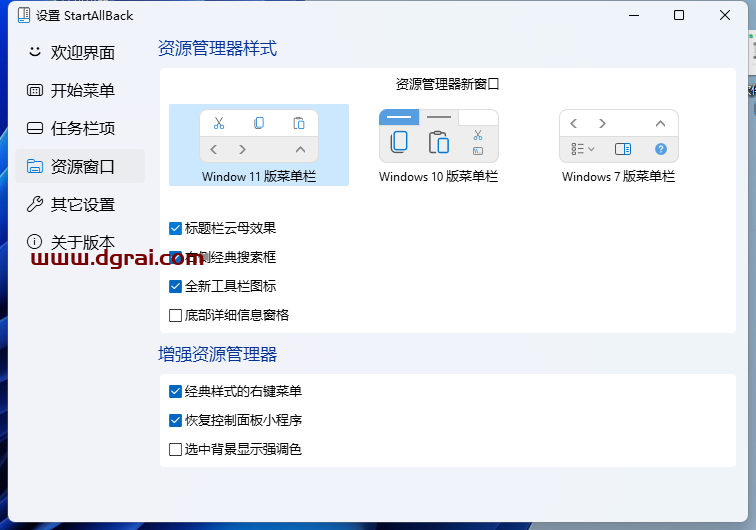Click the smiley icon beside 欢迎界面
Image resolution: width=756 pixels, height=530 pixels.
tap(35, 52)
